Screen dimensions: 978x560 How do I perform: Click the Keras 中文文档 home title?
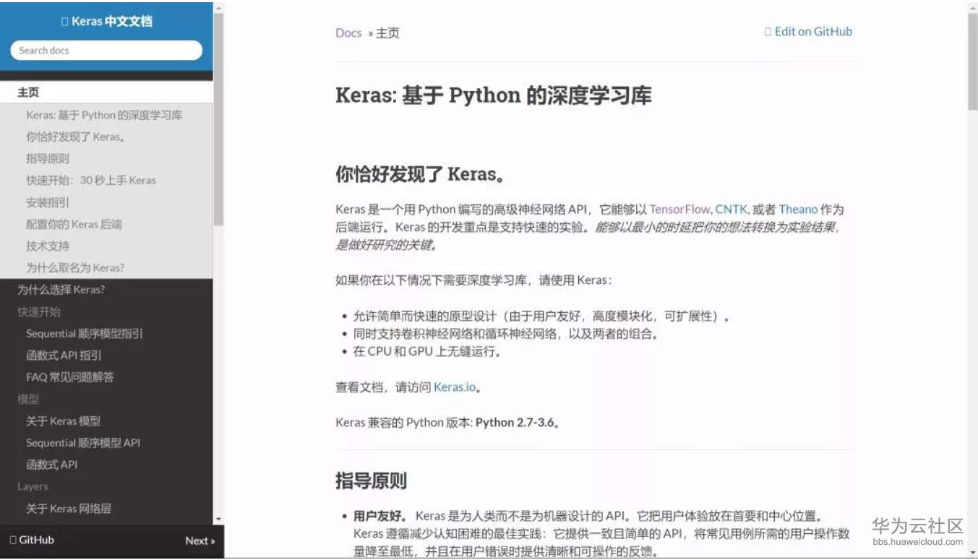(106, 21)
